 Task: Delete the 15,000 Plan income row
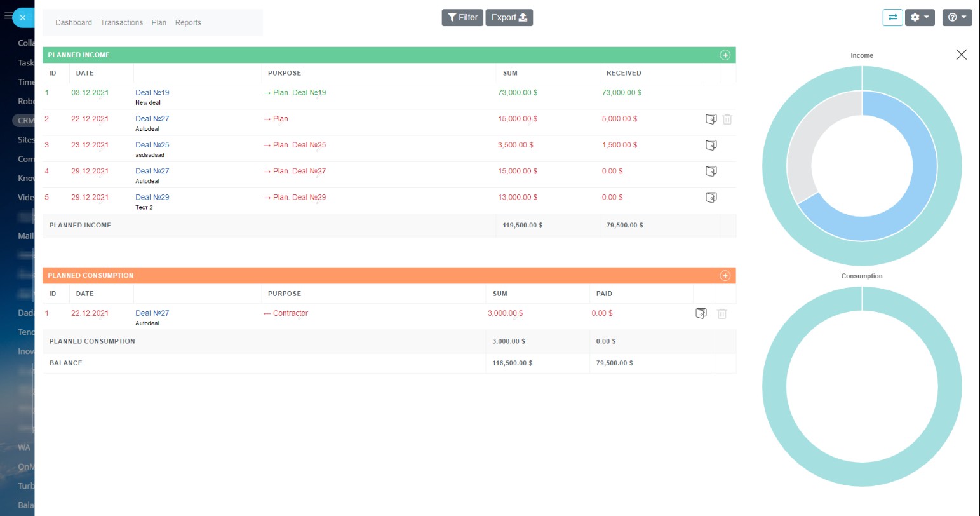click(x=727, y=119)
